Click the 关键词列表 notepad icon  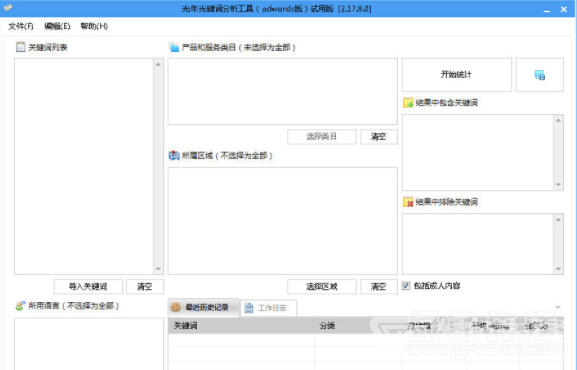click(x=21, y=47)
